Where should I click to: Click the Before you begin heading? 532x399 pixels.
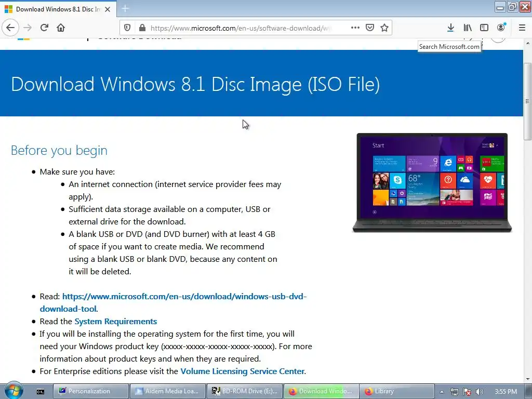(59, 150)
